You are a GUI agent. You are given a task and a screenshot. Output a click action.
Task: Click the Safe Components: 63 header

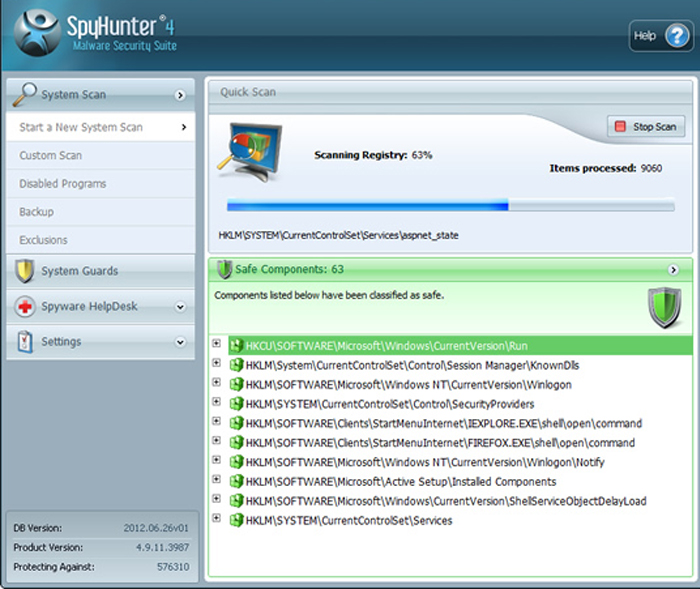click(x=450, y=269)
